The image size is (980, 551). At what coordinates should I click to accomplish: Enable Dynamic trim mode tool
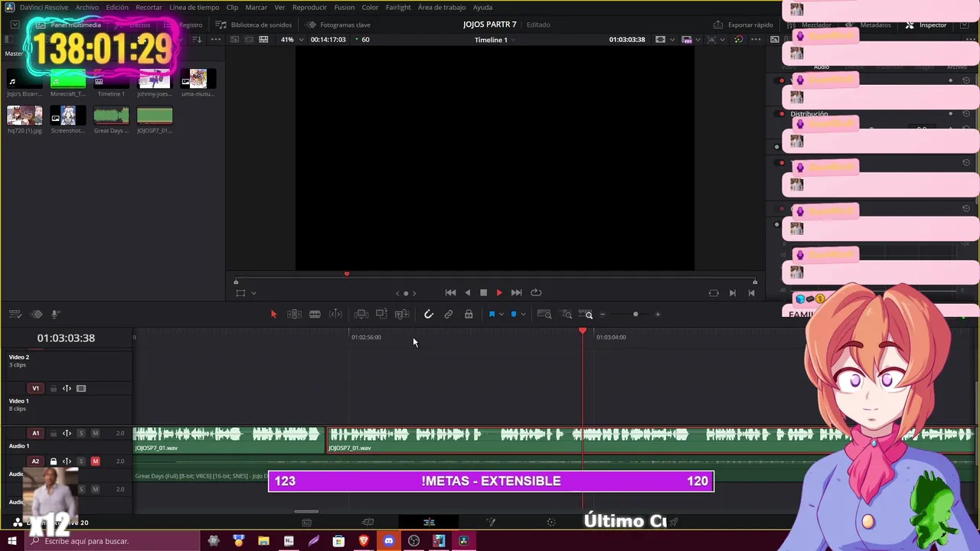(335, 315)
